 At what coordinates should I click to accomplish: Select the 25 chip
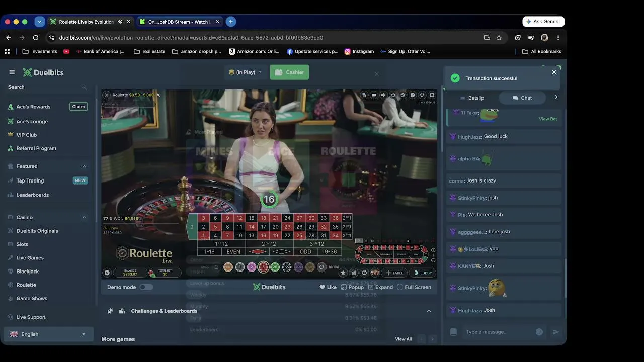[275, 267]
